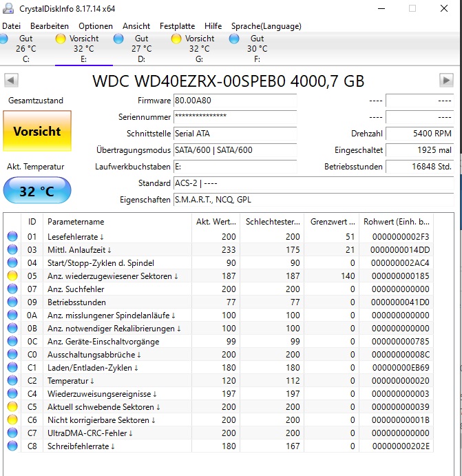Image resolution: width=462 pixels, height=476 pixels.
Task: Click the Eigenschaften field S.M.A.R.T., NCQ, GPL
Action: tap(314, 200)
